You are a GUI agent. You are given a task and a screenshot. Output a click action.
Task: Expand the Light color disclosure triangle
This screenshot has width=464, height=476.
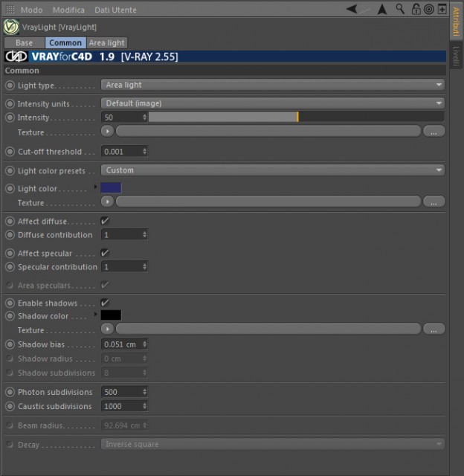pyautogui.click(x=95, y=187)
